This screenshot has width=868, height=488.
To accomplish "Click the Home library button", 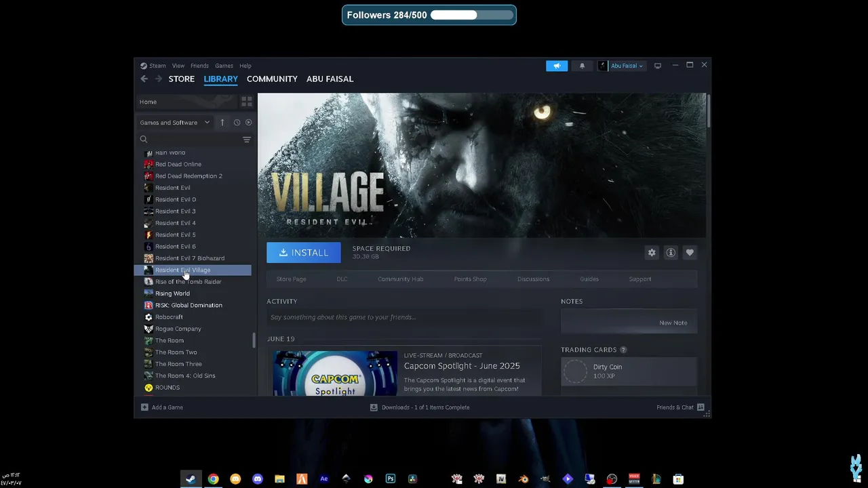I will click(x=186, y=102).
